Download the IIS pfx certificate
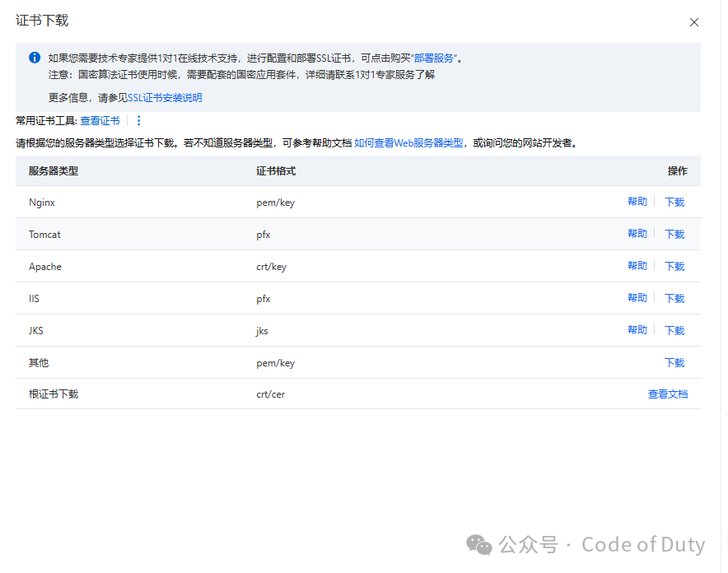 coord(674,298)
